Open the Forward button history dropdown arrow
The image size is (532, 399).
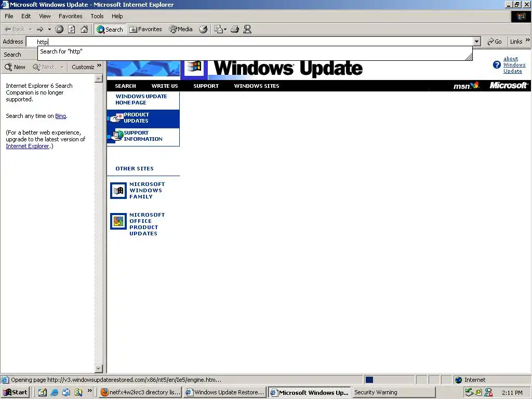coord(49,29)
